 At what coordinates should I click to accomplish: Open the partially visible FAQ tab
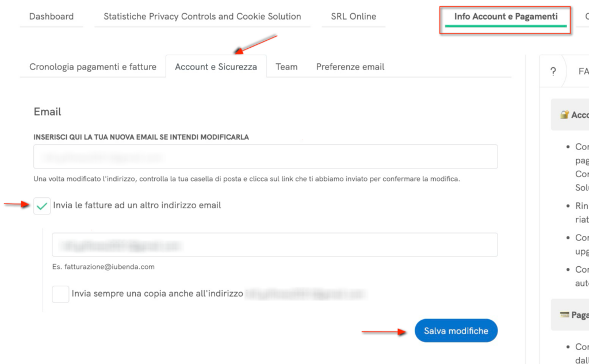(582, 71)
